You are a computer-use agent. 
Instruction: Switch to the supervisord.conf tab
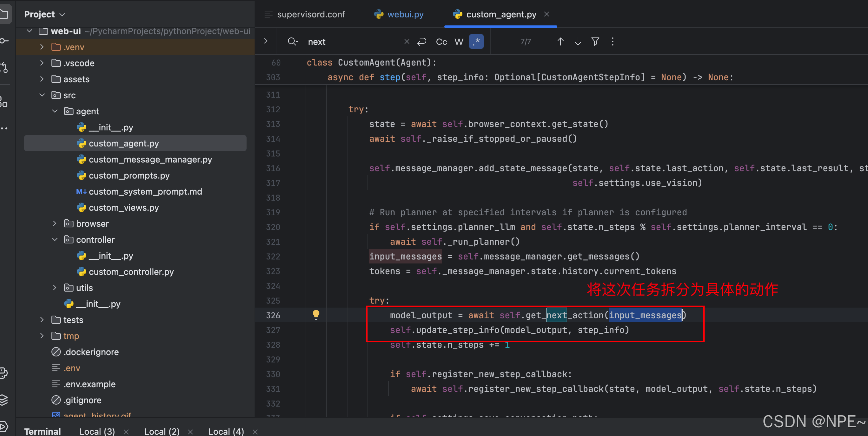(x=311, y=14)
